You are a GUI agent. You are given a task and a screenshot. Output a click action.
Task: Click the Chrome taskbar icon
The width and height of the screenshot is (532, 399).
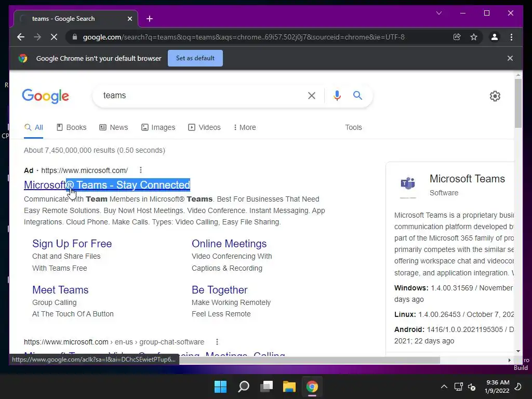click(x=312, y=387)
